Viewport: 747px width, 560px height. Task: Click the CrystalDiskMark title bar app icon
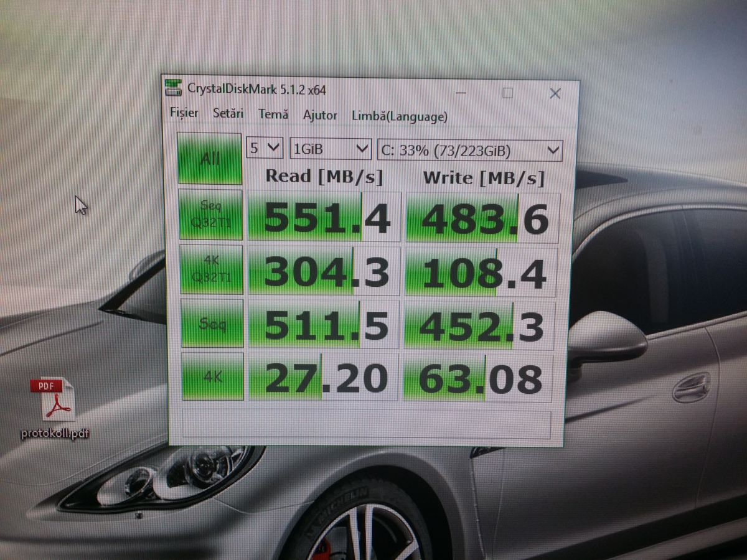pyautogui.click(x=174, y=88)
